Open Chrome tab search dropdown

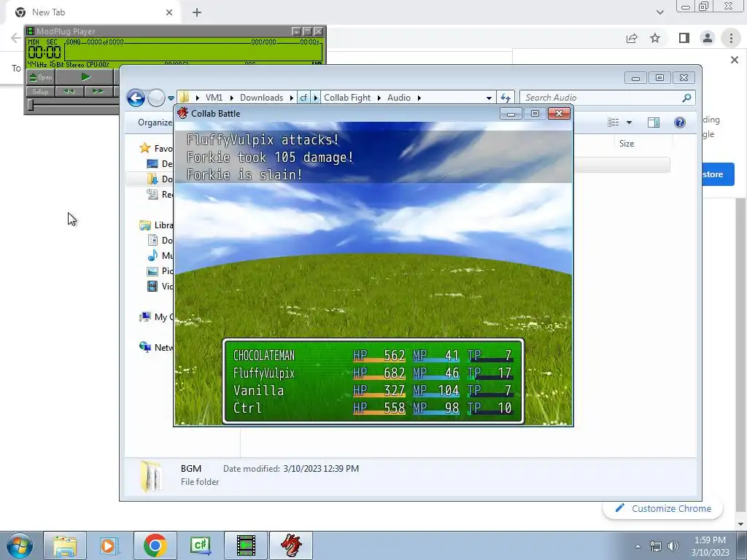(x=659, y=12)
